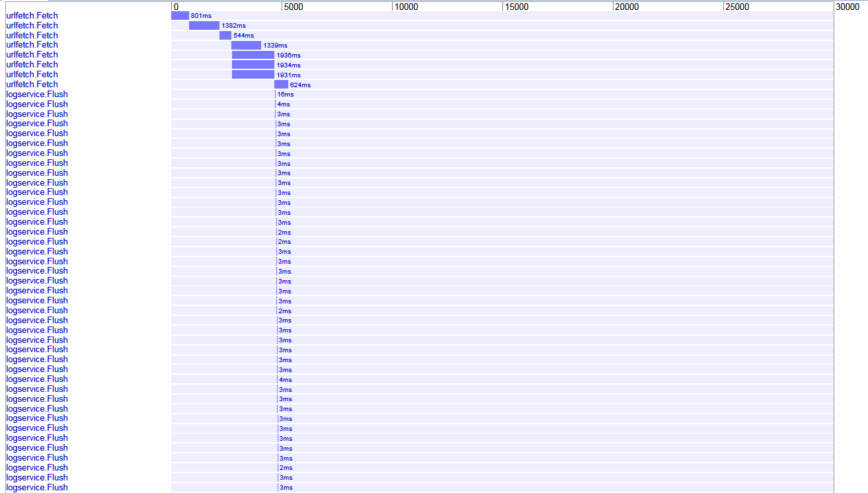Click the 1936ms duration label
Viewport: 868px width, 493px height.
pos(288,56)
